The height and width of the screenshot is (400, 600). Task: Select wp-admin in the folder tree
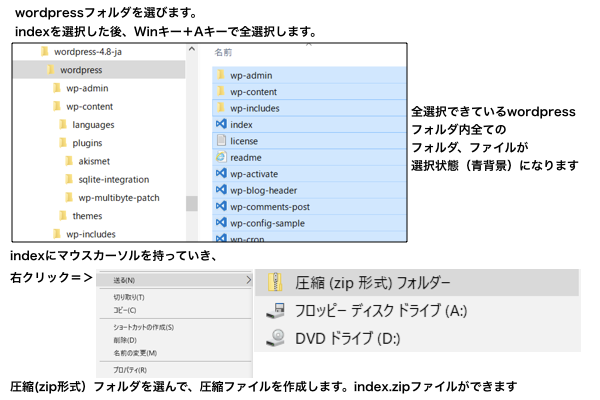coord(87,88)
